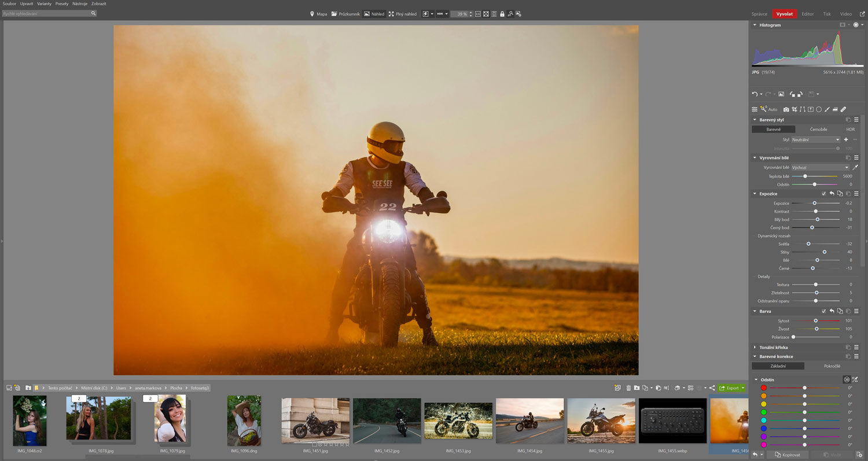The image size is (868, 461).
Task: Click the Teplota bílé slider handle
Action: coord(805,176)
